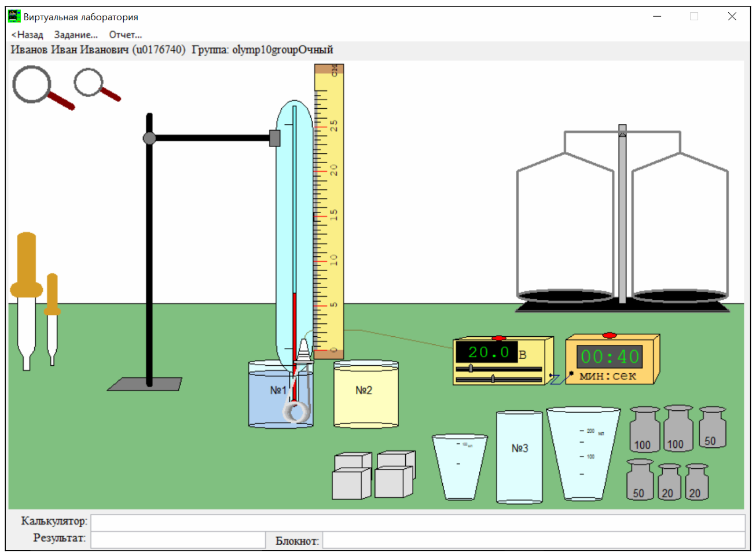Focus the Блокнот text field

(534, 541)
